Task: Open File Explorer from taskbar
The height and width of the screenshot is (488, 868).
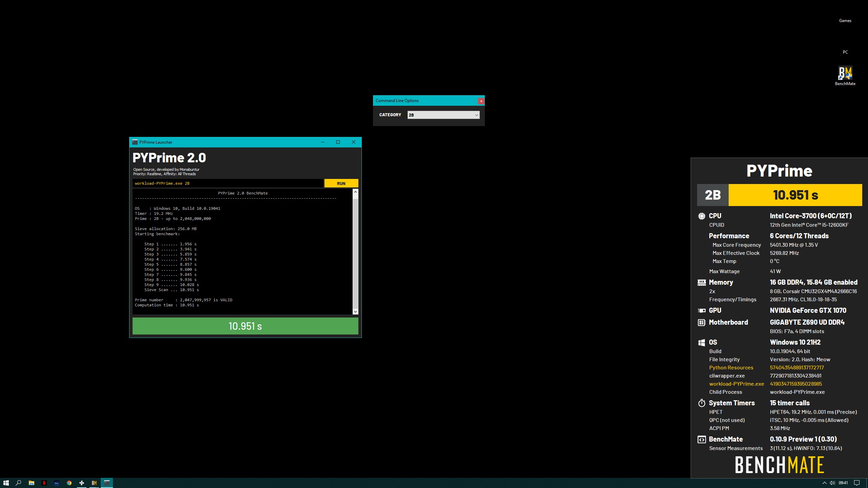Action: pos(31,483)
